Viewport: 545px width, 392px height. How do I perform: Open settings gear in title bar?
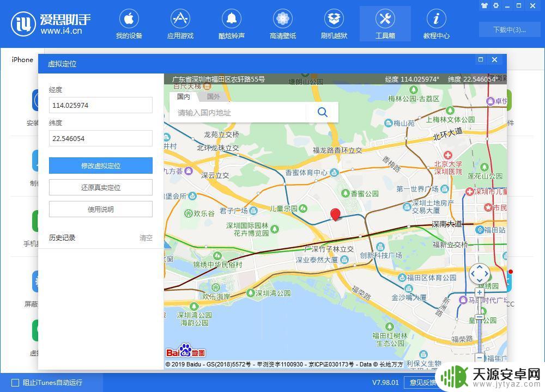(x=496, y=5)
